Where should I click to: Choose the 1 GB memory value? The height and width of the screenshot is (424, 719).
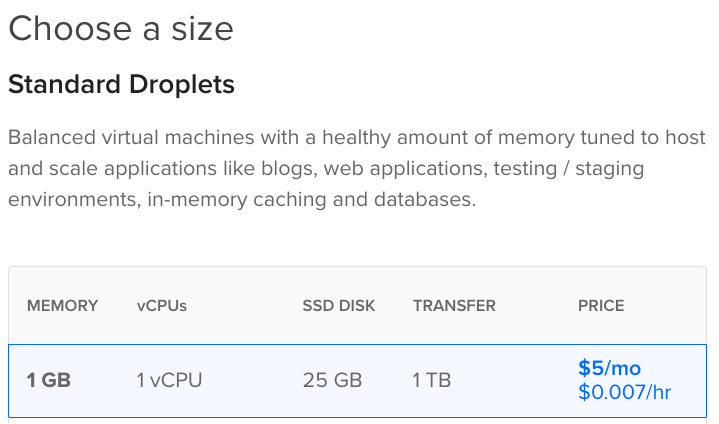[x=49, y=380]
